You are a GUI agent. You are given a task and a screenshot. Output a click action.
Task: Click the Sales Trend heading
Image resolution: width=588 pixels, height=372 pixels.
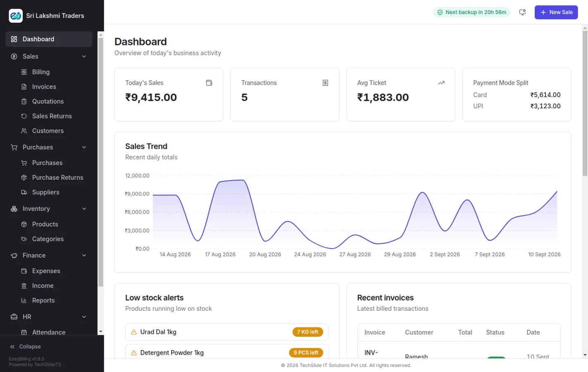click(146, 146)
